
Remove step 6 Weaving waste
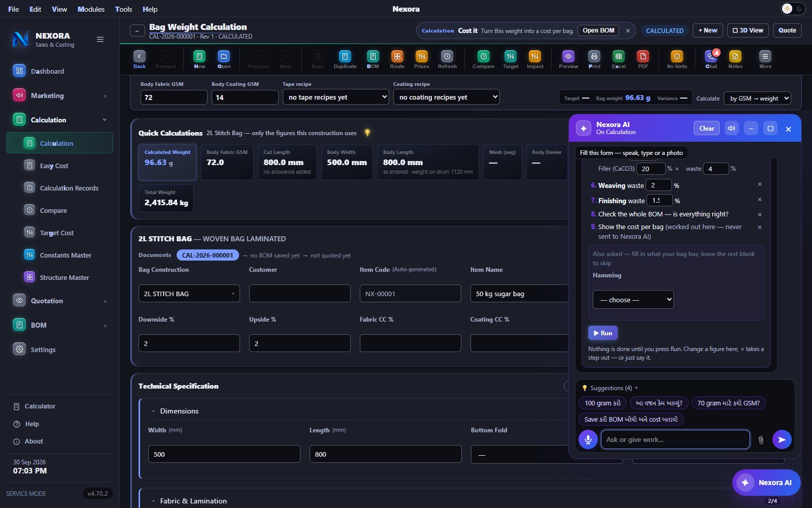(760, 184)
